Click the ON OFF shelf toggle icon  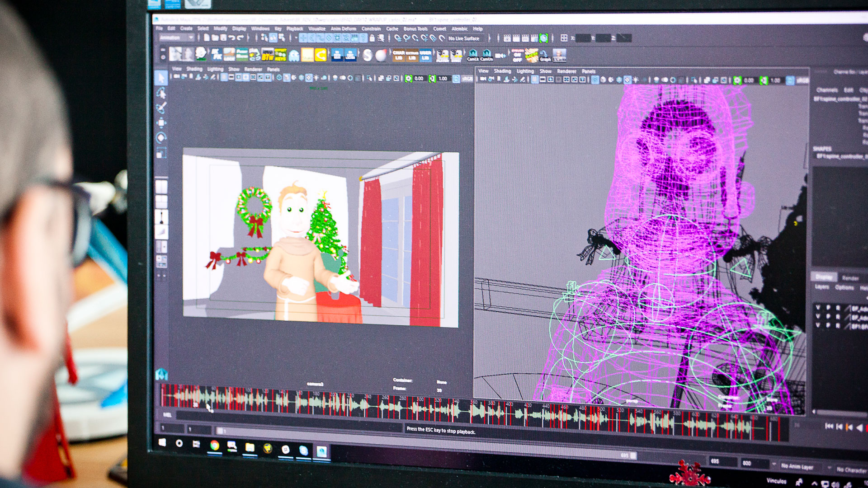pos(517,56)
